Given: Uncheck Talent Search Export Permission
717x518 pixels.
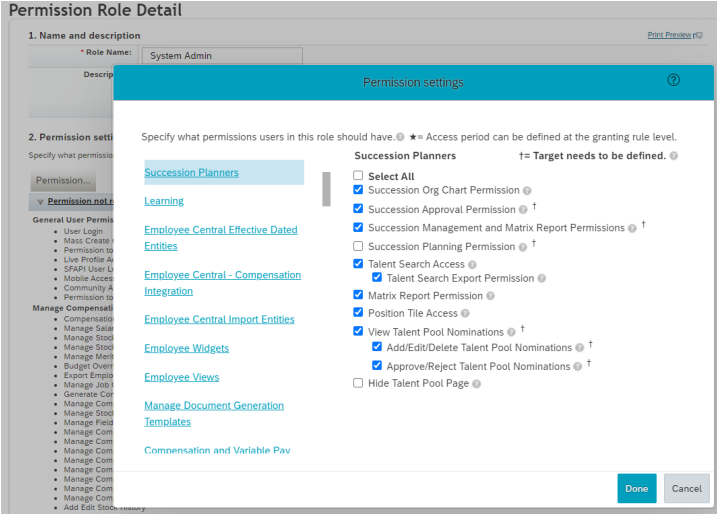Looking at the screenshot, I should [377, 278].
